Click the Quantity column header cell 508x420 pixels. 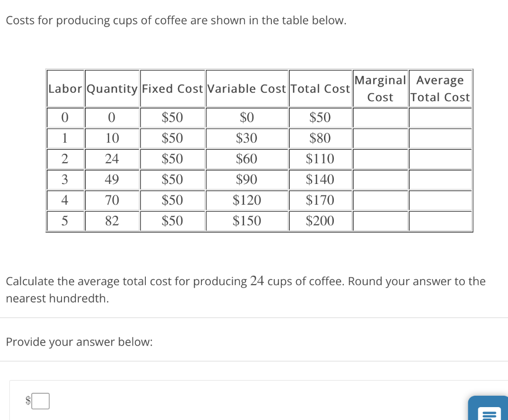(112, 89)
